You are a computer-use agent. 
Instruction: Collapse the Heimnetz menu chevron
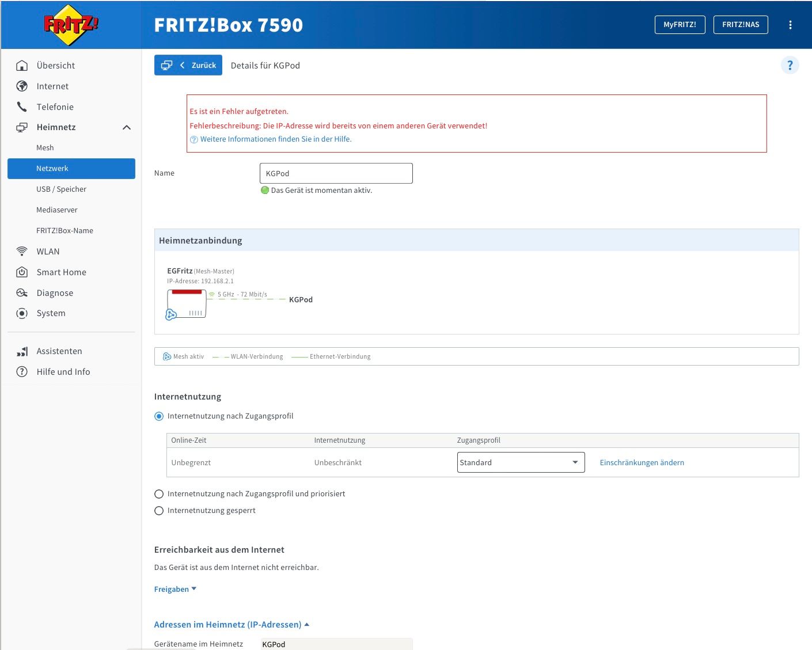127,127
